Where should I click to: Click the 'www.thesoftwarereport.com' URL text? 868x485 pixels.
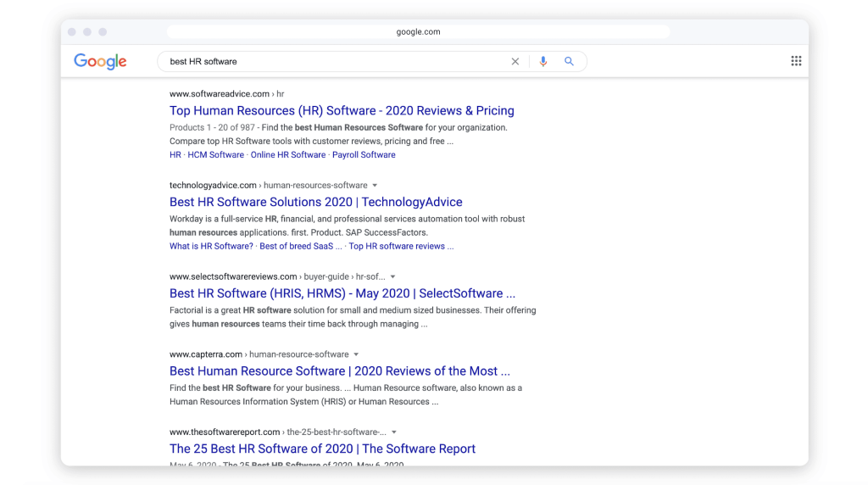point(225,432)
